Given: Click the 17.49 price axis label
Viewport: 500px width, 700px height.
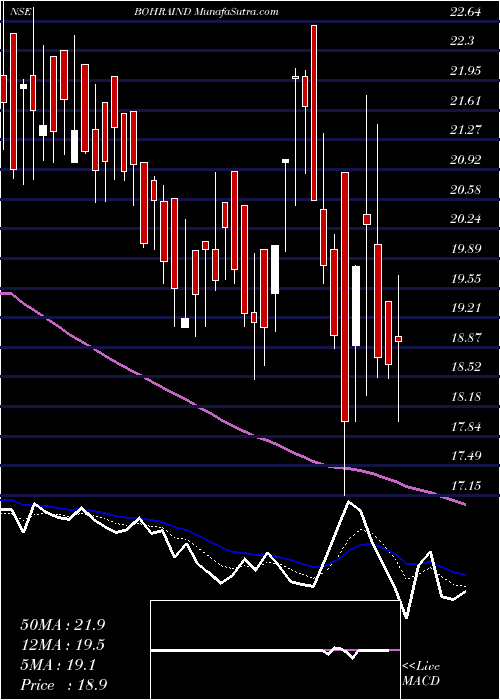Looking at the screenshot, I should (x=466, y=456).
